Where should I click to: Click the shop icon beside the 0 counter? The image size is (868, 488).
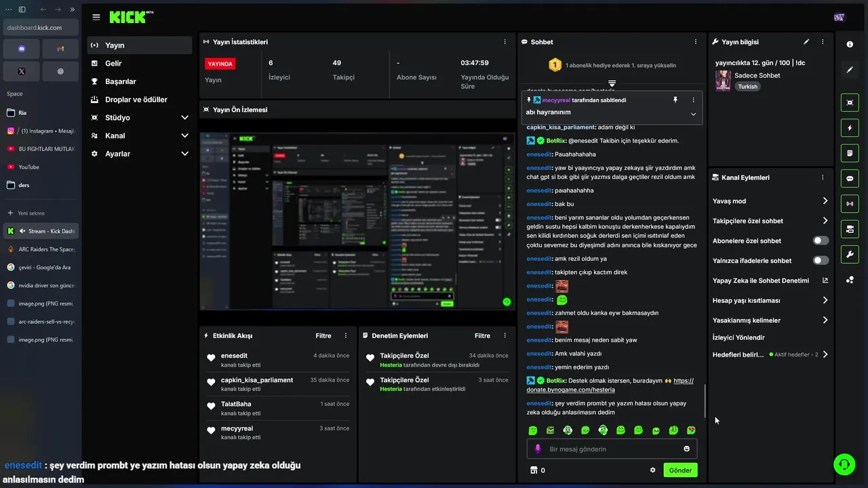(534, 470)
